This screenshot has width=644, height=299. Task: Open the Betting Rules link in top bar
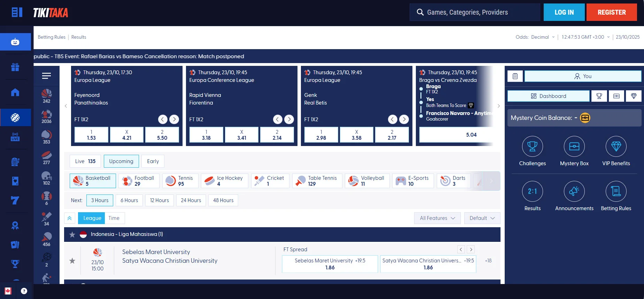[52, 37]
